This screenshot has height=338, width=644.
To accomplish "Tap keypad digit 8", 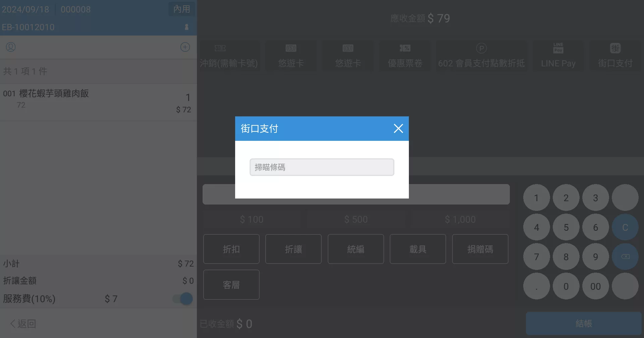I will [566, 257].
